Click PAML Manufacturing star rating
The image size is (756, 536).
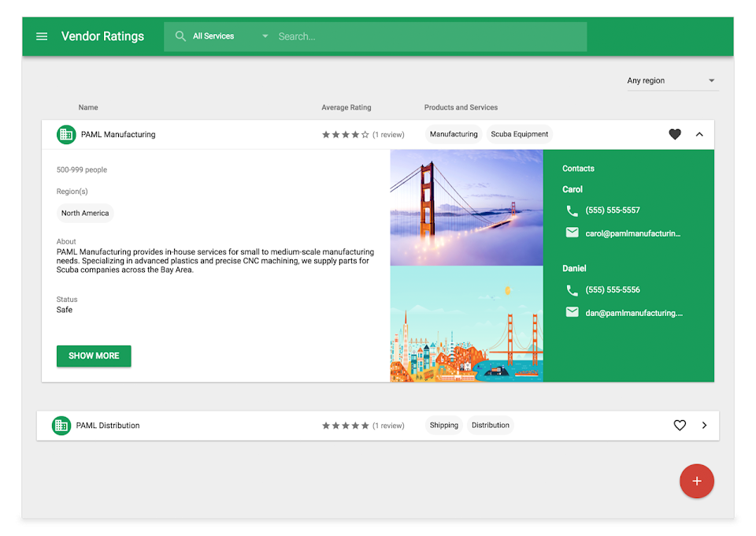pyautogui.click(x=345, y=135)
